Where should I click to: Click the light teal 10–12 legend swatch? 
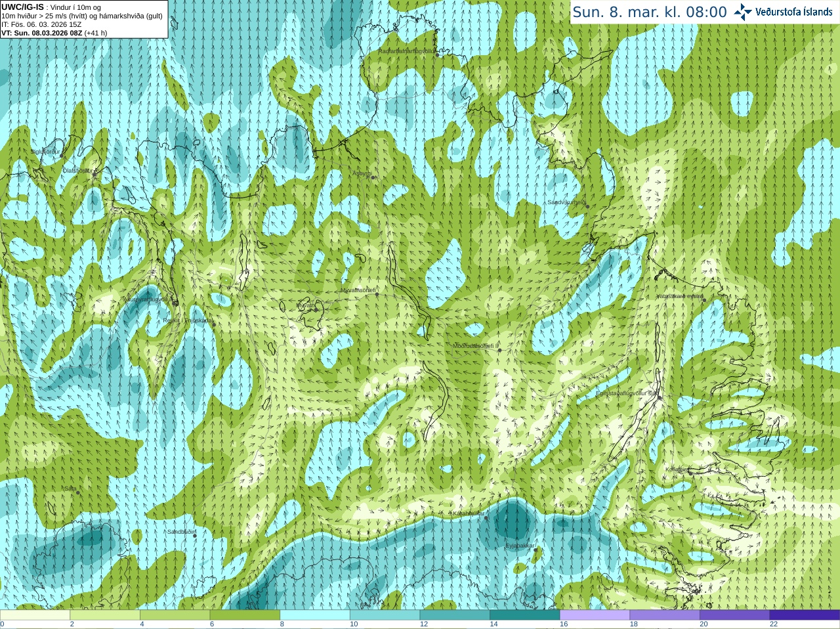click(385, 615)
